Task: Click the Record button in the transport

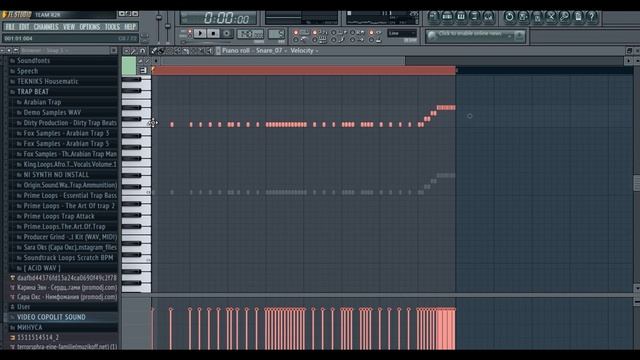Action: (227, 33)
